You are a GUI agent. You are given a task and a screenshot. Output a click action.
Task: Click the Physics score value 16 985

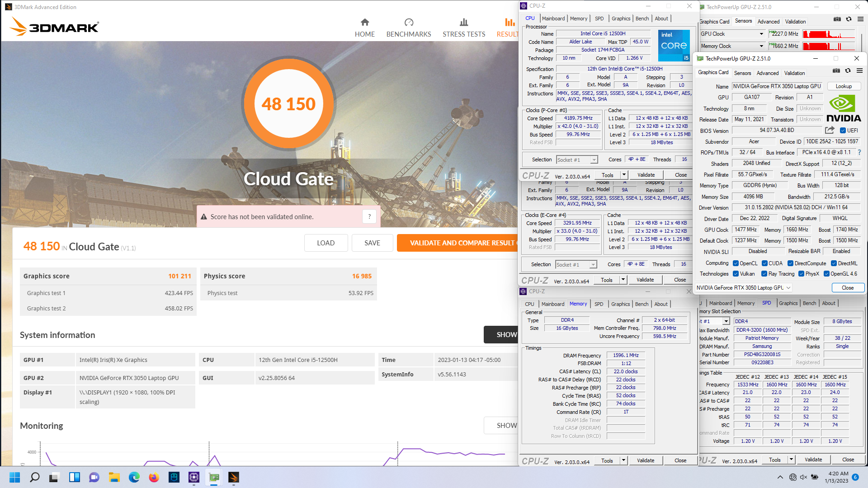point(362,276)
